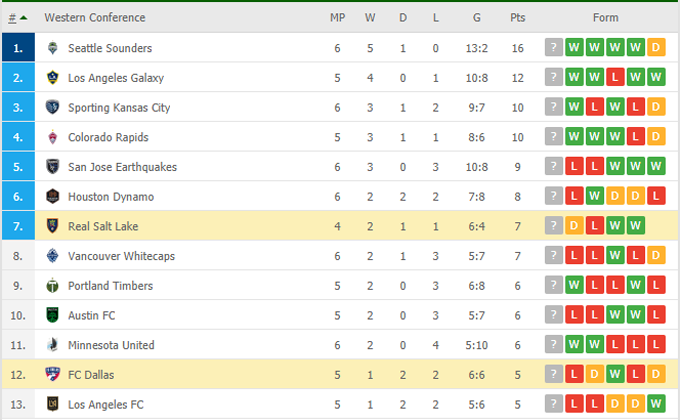The height and width of the screenshot is (420, 680).
Task: Click the Colorado Rapids crest icon
Action: tap(53, 137)
